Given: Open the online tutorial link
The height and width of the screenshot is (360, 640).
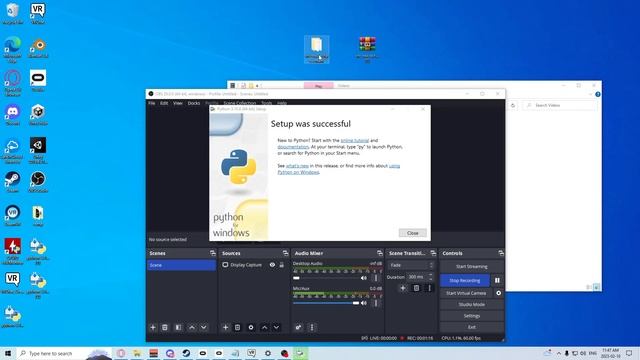Looking at the screenshot, I should coord(354,140).
